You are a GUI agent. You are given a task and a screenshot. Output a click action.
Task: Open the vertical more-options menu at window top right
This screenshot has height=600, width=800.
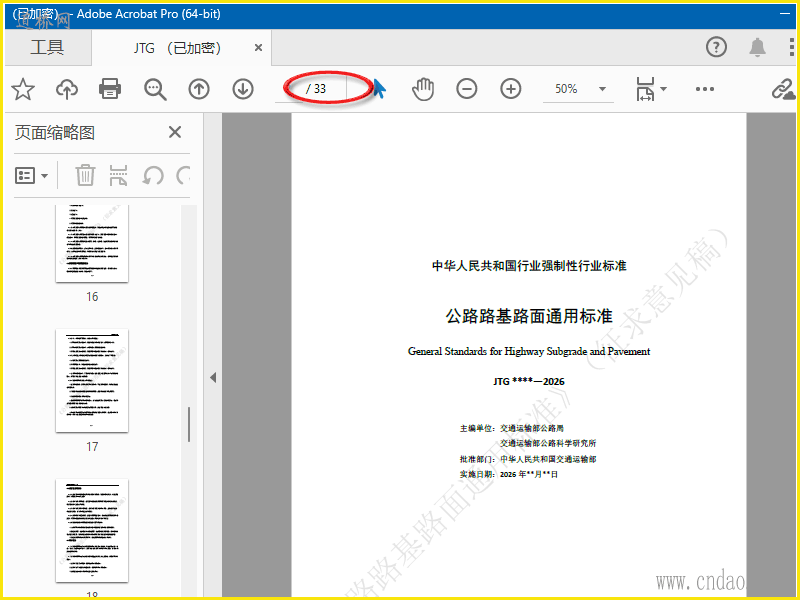791,47
